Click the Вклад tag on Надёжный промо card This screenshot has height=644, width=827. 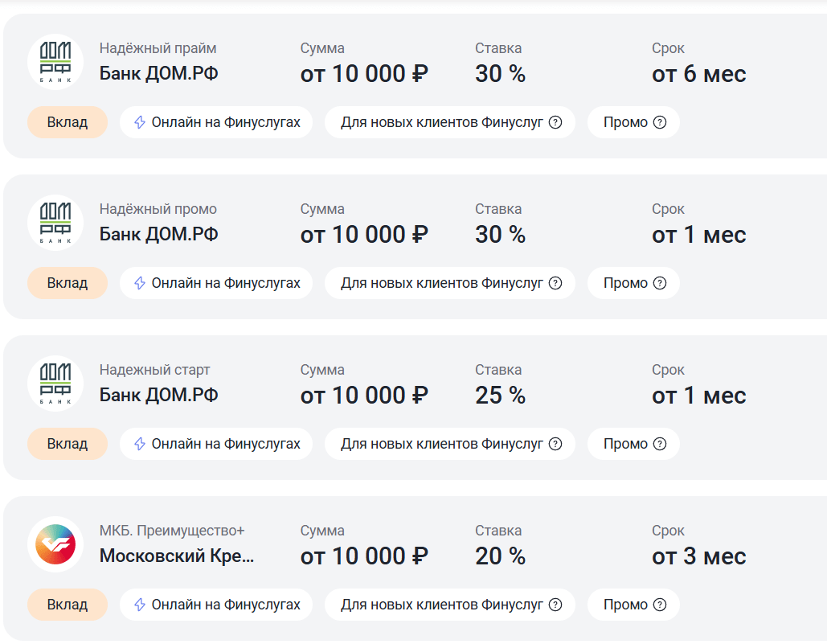[x=68, y=283]
